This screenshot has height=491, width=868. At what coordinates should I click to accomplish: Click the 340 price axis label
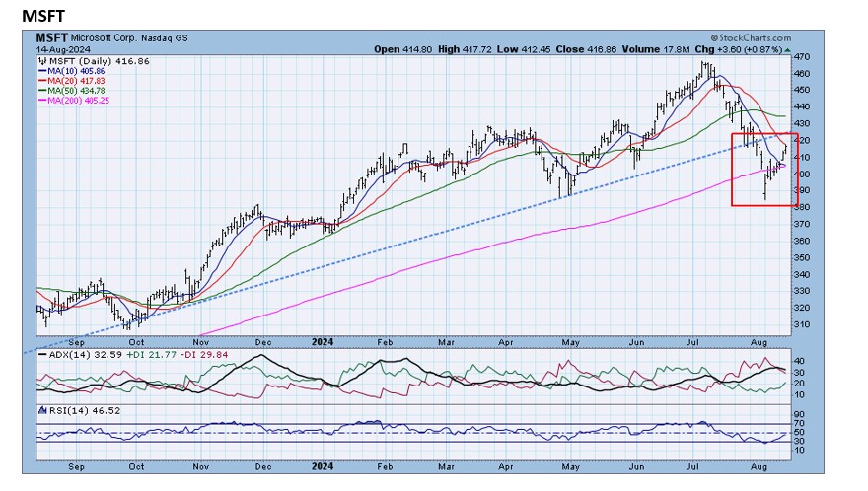803,274
